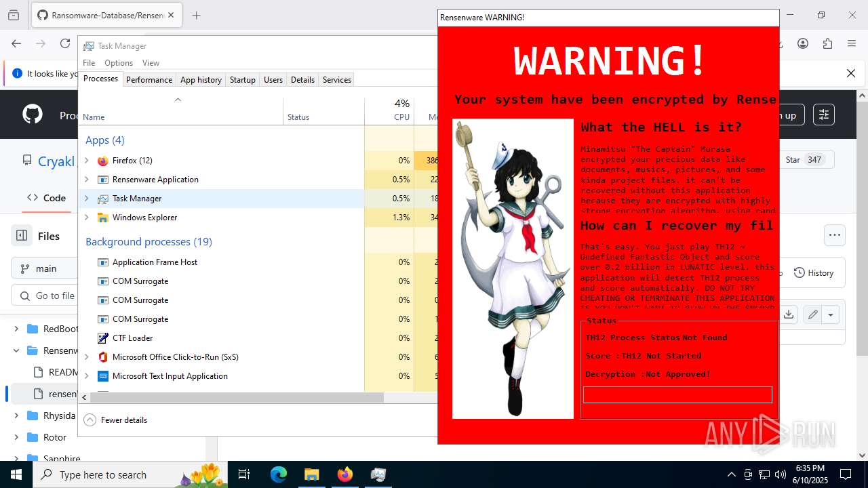Open a new Firefox tab
Screen dimensions: 868x488
[x=196, y=15]
